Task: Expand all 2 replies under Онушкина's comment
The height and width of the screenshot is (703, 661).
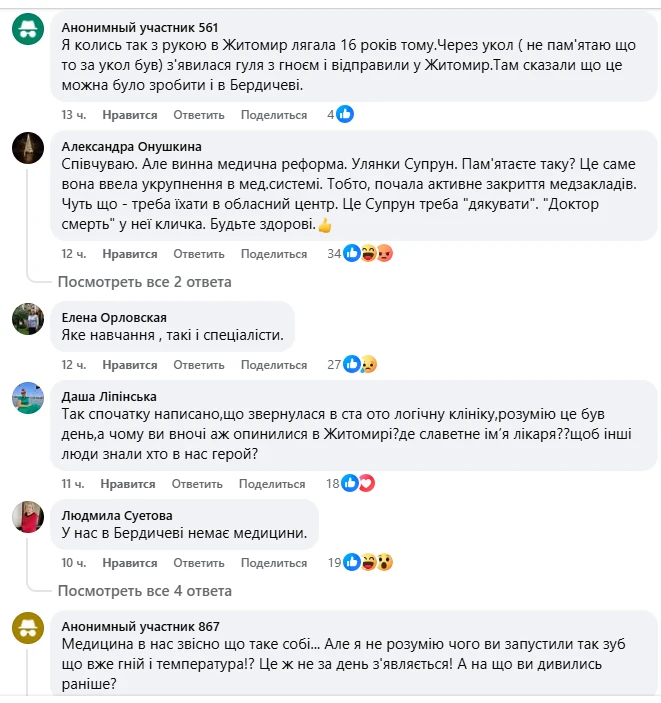Action: (144, 282)
